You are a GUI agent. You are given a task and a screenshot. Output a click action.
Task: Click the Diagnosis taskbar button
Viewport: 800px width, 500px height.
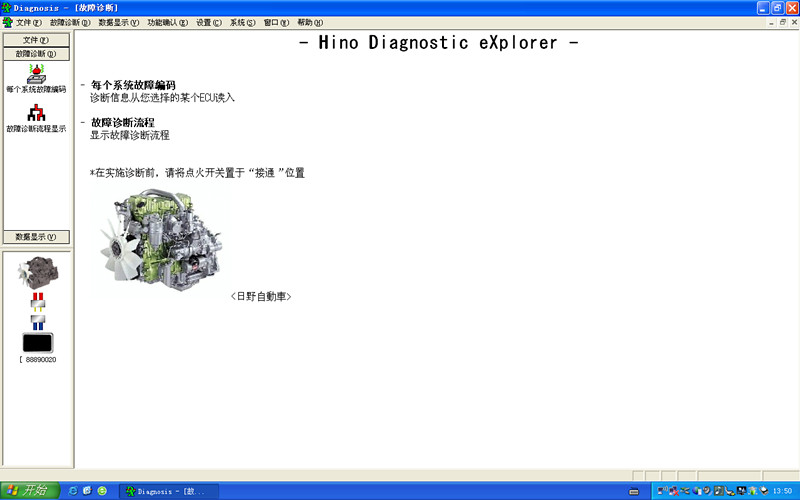click(169, 491)
